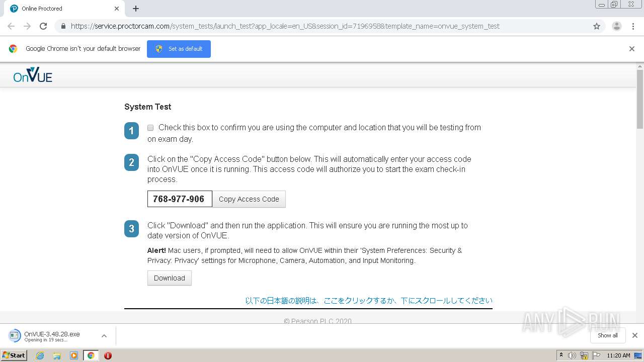Click the network tray icon
This screenshot has height=362, width=644.
(x=584, y=355)
